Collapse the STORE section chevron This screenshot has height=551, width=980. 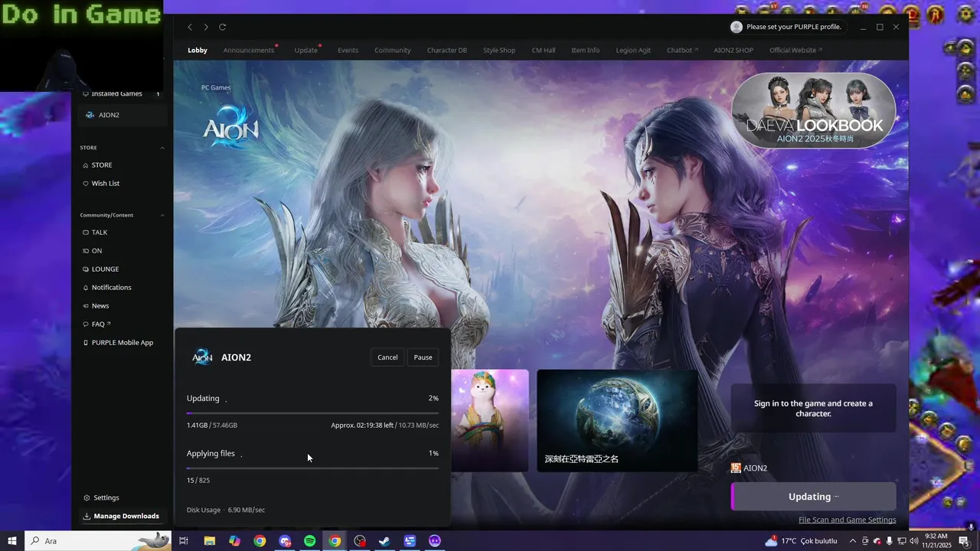coord(162,148)
